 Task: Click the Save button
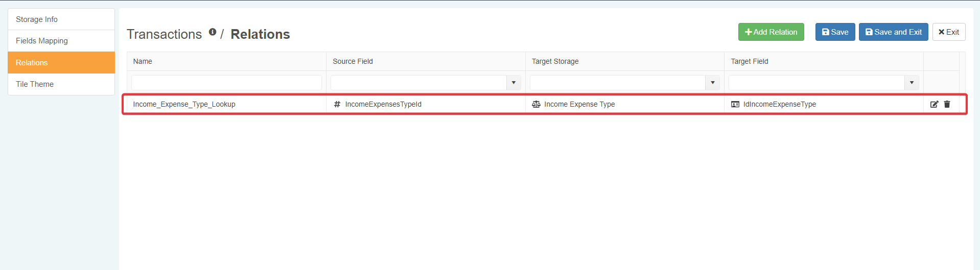pos(835,32)
